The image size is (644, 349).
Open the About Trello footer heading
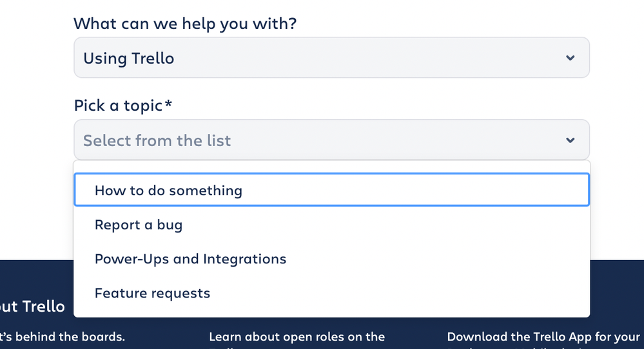click(32, 306)
